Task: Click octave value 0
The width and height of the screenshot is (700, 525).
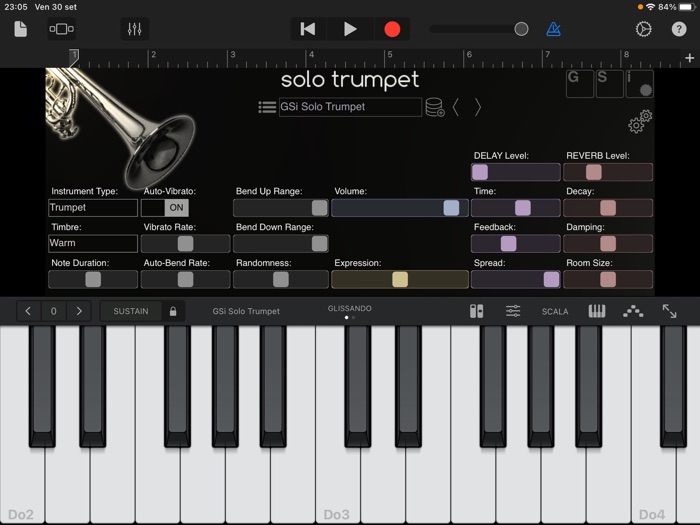Action: point(54,311)
